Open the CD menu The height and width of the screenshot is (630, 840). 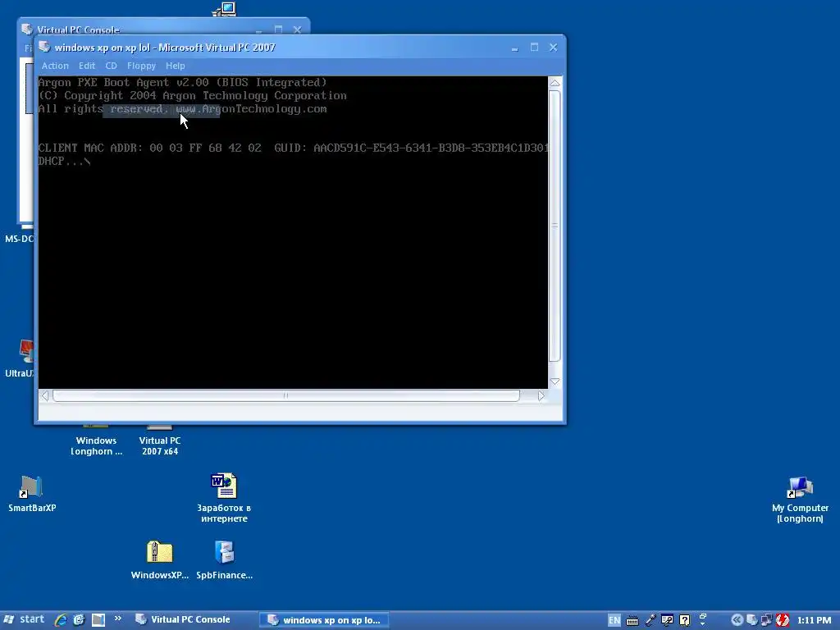coord(111,66)
